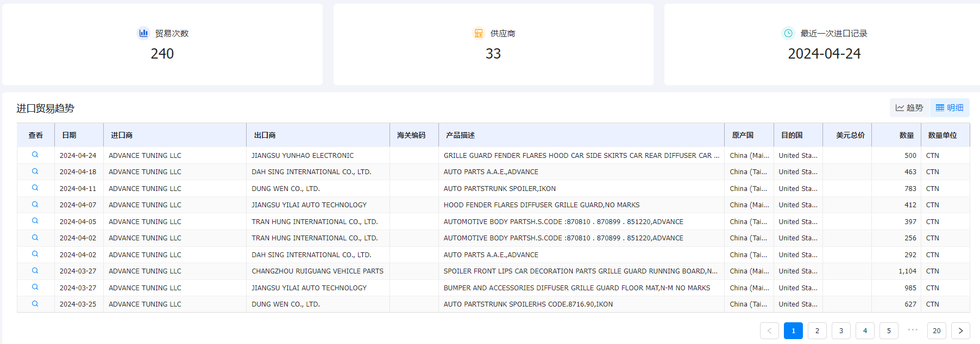Screen dimensions: 980x344
Task: Switch to the 明细 detail view
Action: point(950,108)
